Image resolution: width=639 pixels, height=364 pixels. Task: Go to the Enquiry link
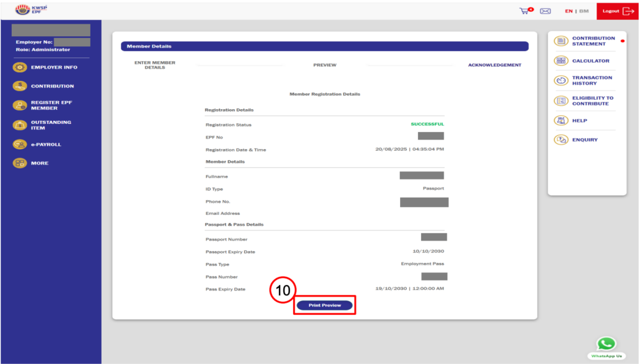point(584,140)
